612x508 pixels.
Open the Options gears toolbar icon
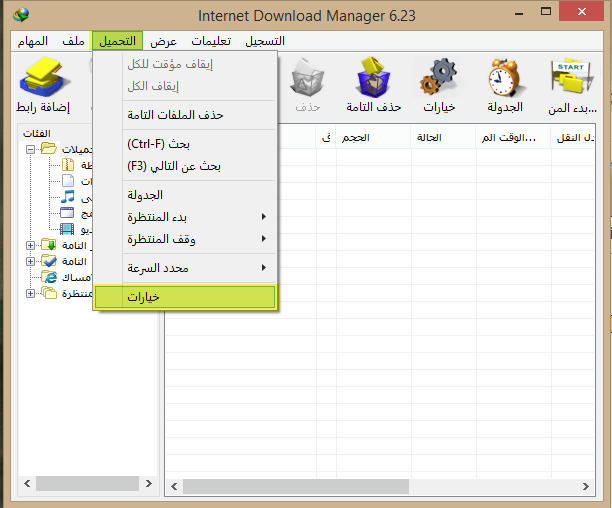click(439, 77)
